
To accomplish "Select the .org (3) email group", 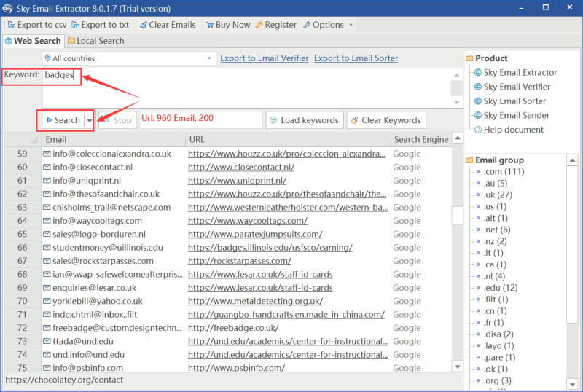I will click(497, 381).
